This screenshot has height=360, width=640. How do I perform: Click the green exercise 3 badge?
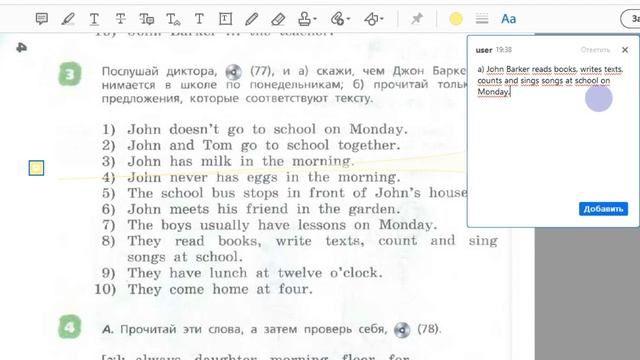pyautogui.click(x=69, y=74)
